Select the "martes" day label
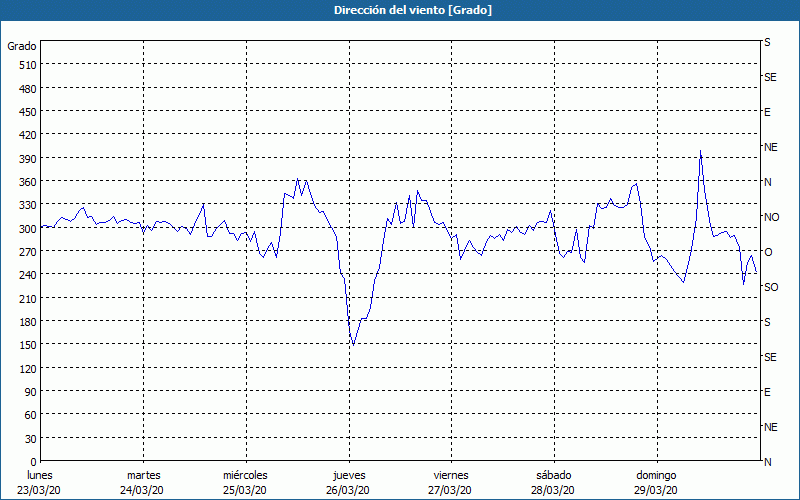This screenshot has height=500, width=800. [x=143, y=476]
